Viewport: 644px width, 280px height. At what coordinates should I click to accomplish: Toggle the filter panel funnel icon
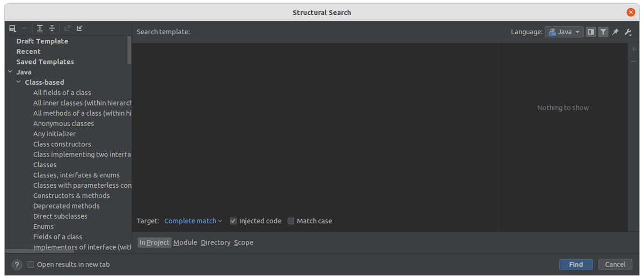tap(603, 32)
